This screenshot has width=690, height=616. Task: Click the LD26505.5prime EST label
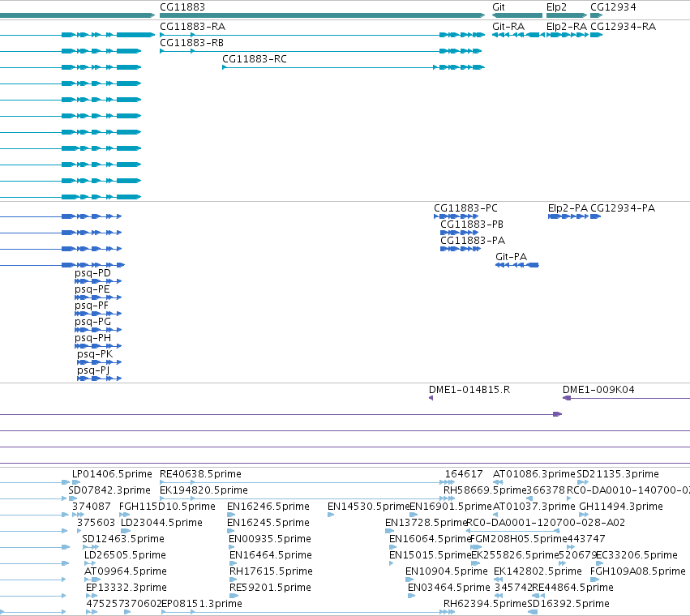[x=125, y=556]
